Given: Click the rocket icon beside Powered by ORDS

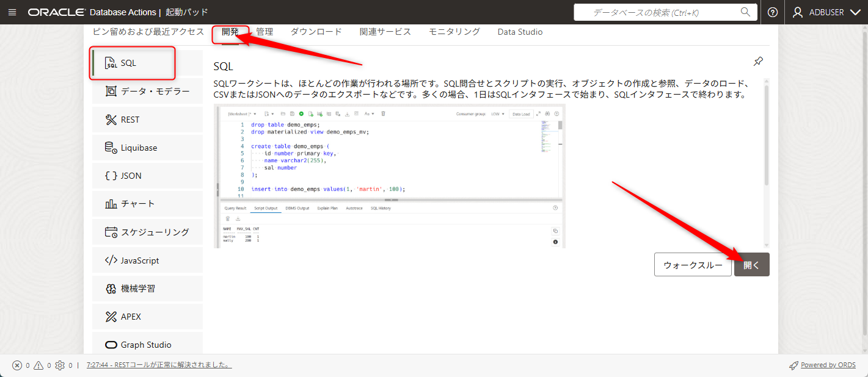Looking at the screenshot, I should [793, 365].
